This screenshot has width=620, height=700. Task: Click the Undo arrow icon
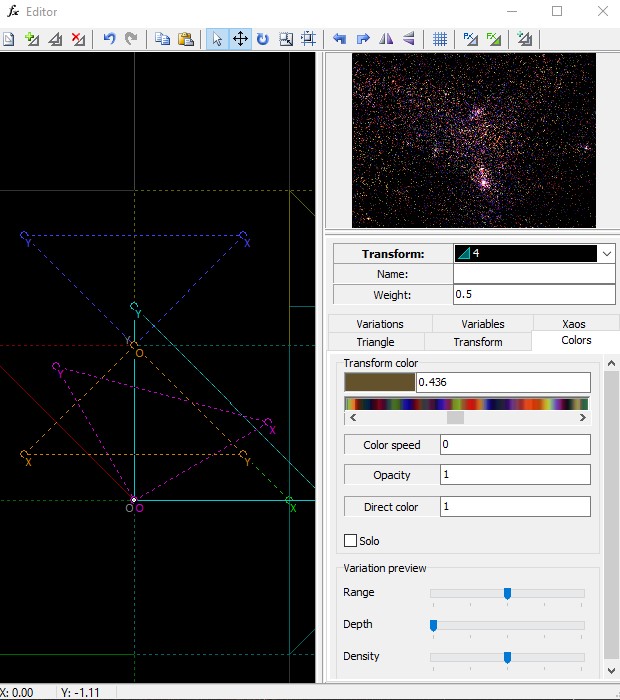109,39
